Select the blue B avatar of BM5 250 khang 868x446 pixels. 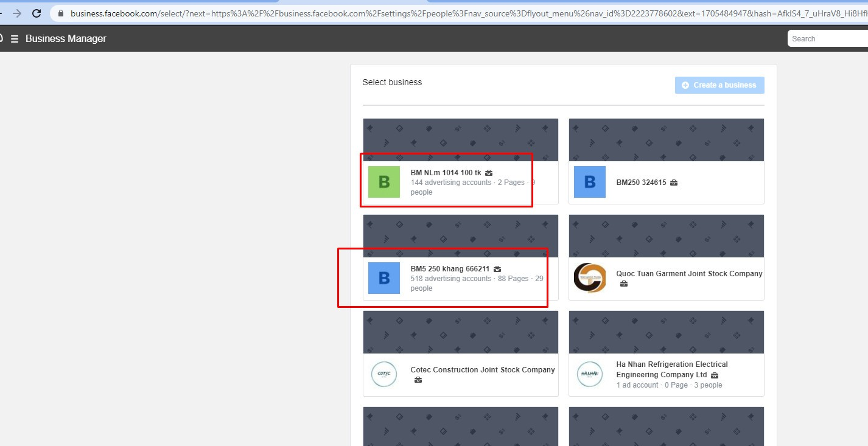[x=384, y=278]
